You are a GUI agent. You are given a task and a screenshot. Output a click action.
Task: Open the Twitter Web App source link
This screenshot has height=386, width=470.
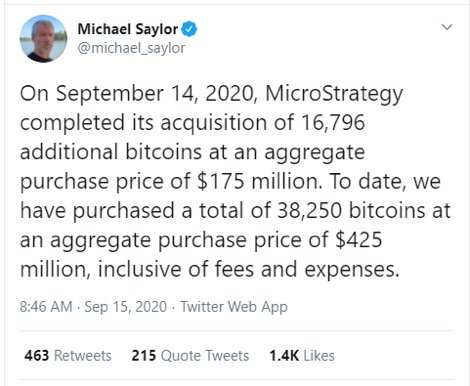point(234,307)
